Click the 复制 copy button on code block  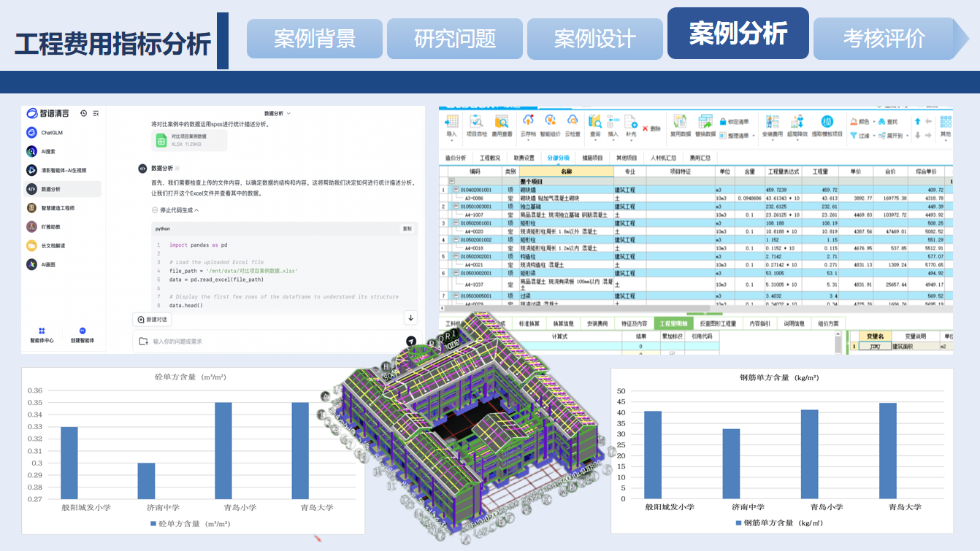407,228
